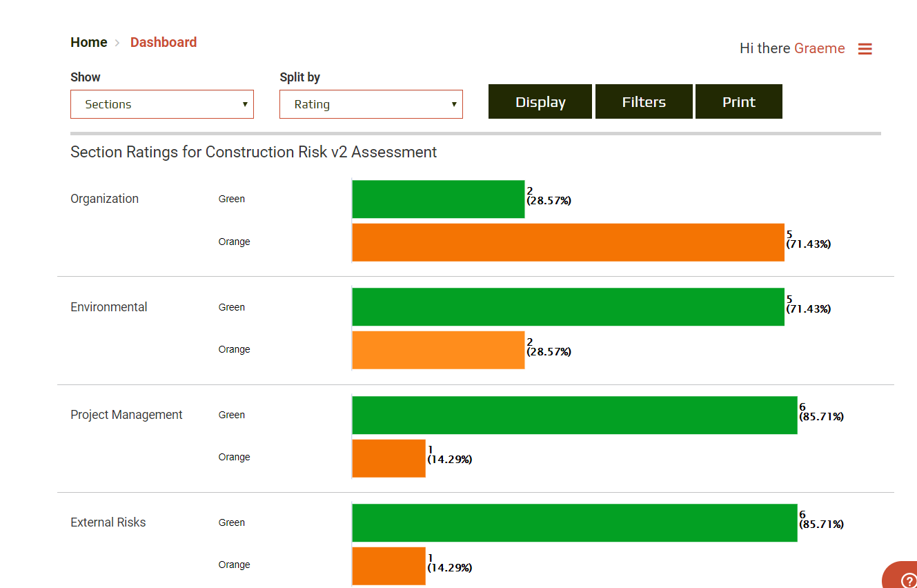This screenshot has height=588, width=917.
Task: Click the breadcrumb separator chevron after Home
Action: (117, 42)
